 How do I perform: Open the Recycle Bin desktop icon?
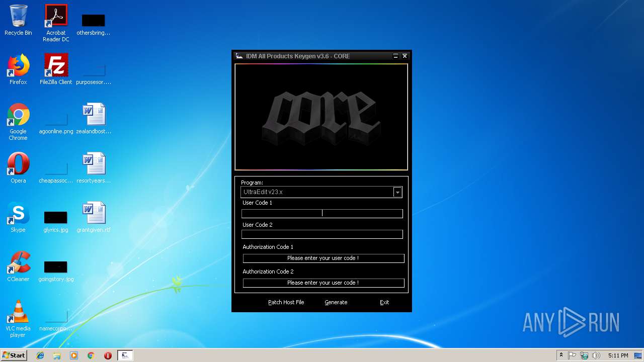(x=18, y=20)
